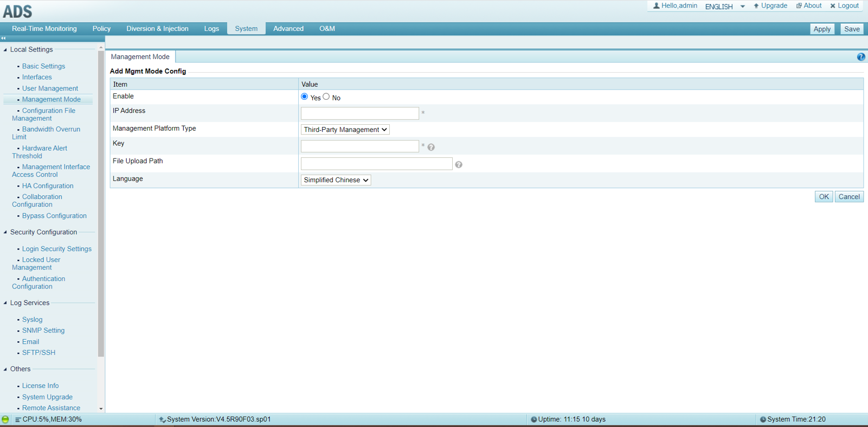The height and width of the screenshot is (427, 868).
Task: Click the help icon next to File Upload Path
Action: click(459, 164)
